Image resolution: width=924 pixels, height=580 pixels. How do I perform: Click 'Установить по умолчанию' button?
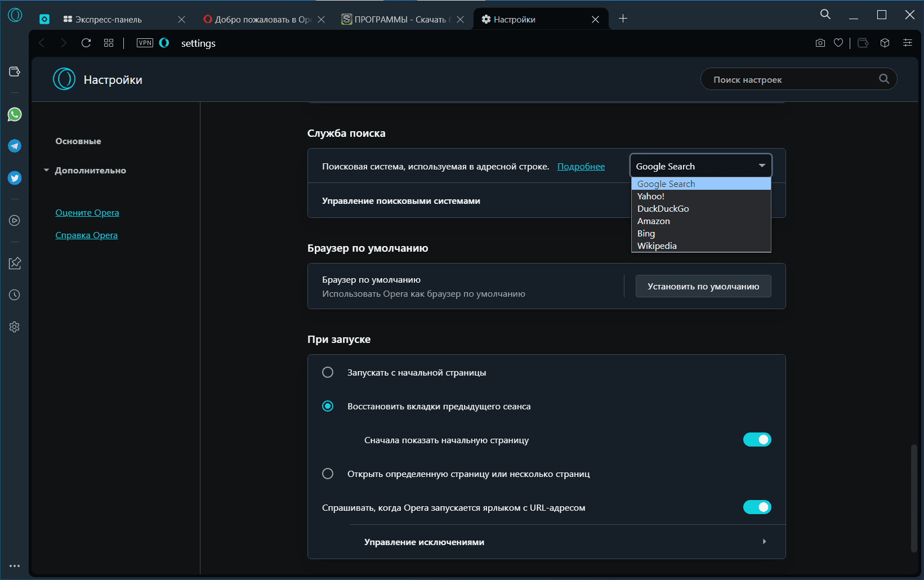[x=703, y=286]
